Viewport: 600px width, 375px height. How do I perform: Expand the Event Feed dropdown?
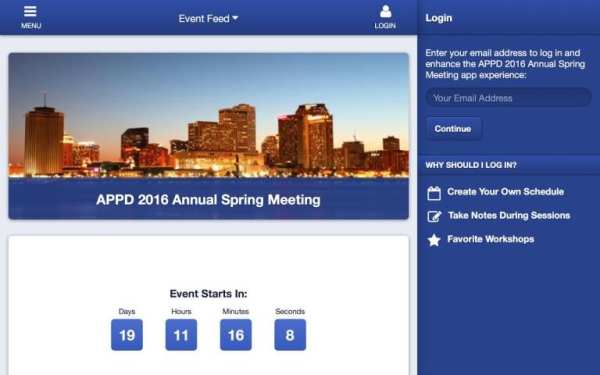coord(209,18)
